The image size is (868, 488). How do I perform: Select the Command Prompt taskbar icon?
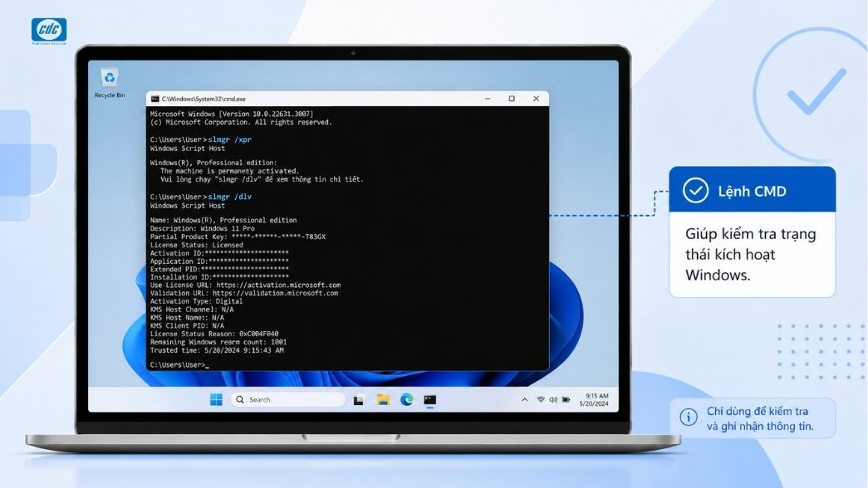coord(430,399)
